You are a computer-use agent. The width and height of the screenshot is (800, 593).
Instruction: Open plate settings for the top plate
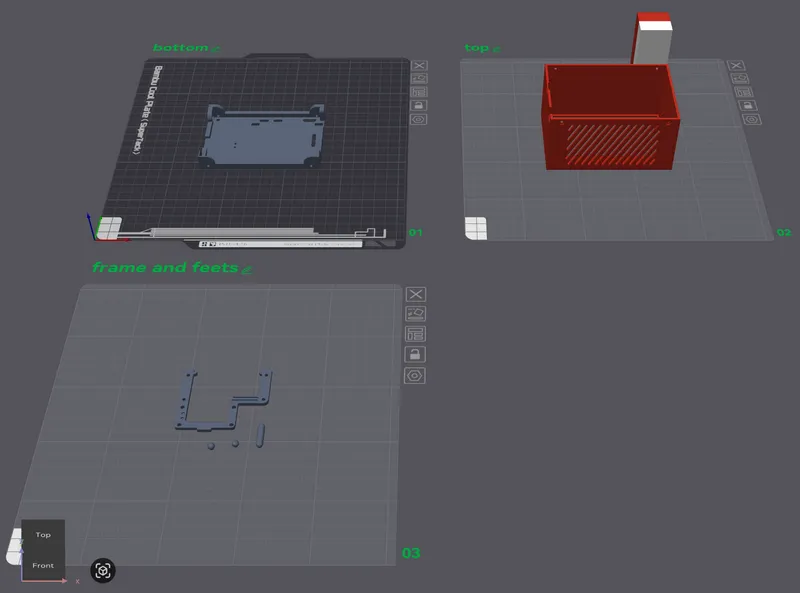[752, 119]
